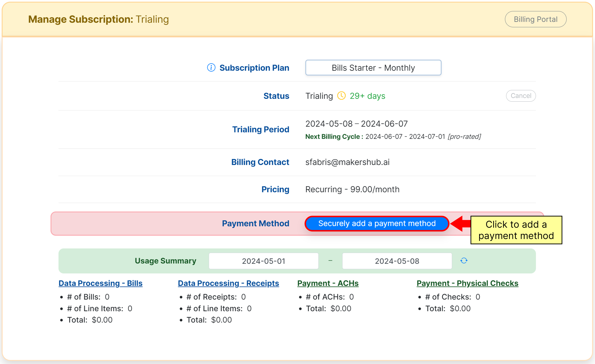Cancel the trialing subscription
Image resolution: width=595 pixels, height=364 pixels.
[x=521, y=96]
